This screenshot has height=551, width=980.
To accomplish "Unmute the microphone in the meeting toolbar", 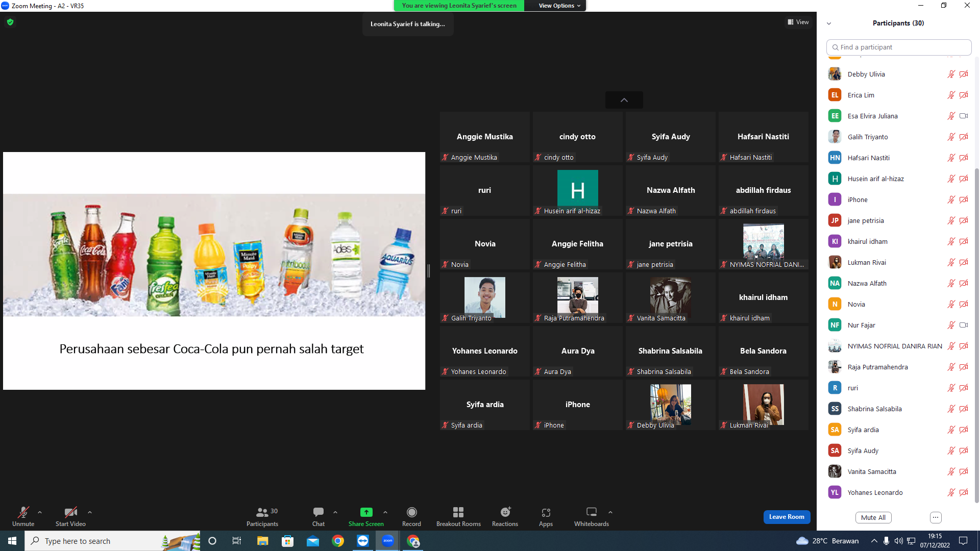I will point(23,516).
